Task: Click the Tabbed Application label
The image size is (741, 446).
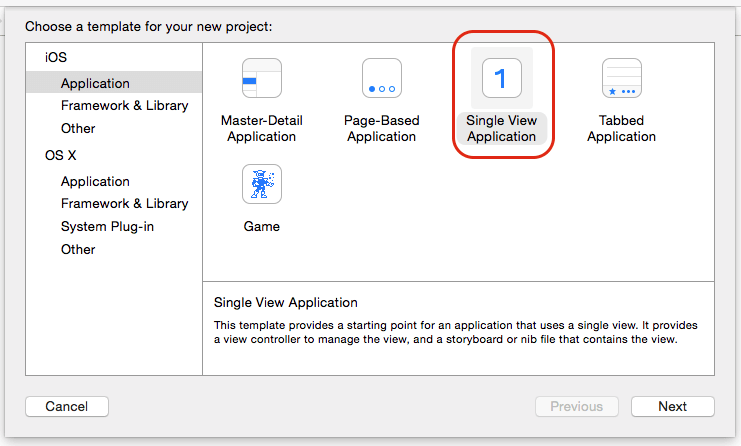Action: (x=621, y=129)
